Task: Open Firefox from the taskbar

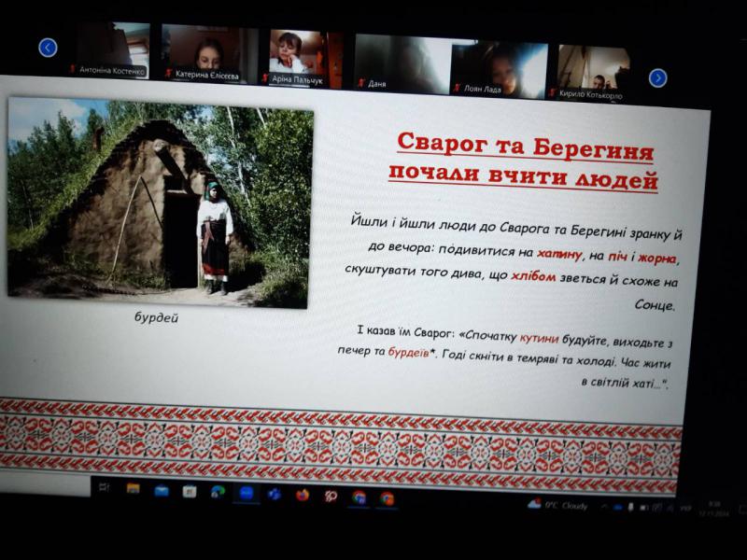Action: click(303, 496)
